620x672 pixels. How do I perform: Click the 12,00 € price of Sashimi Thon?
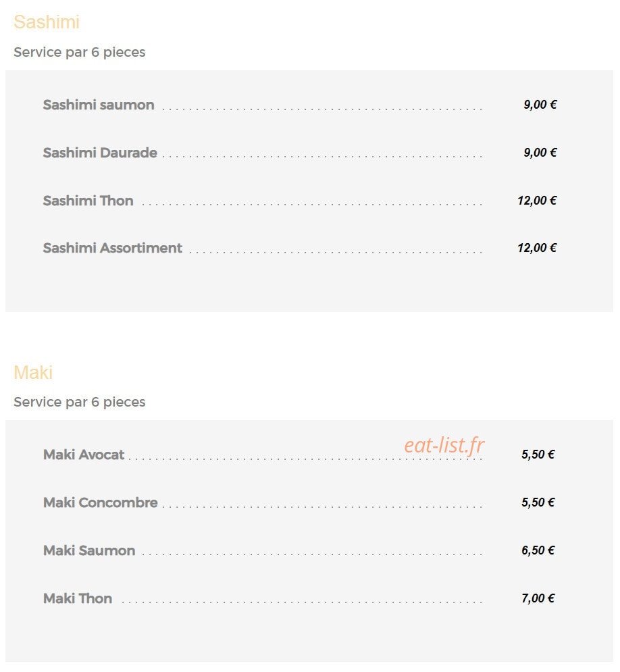coord(537,201)
